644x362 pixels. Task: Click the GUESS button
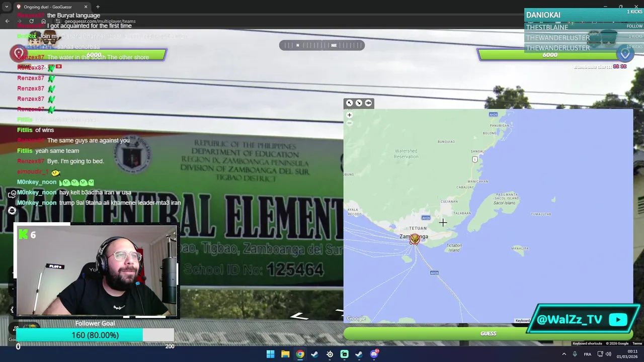coord(488,333)
